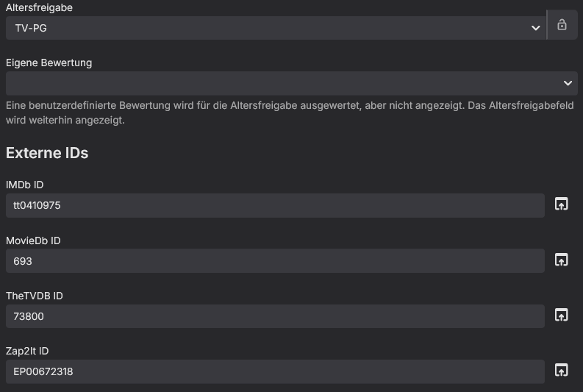
Task: Click into the MovieDb ID field with 693
Action: (x=275, y=260)
